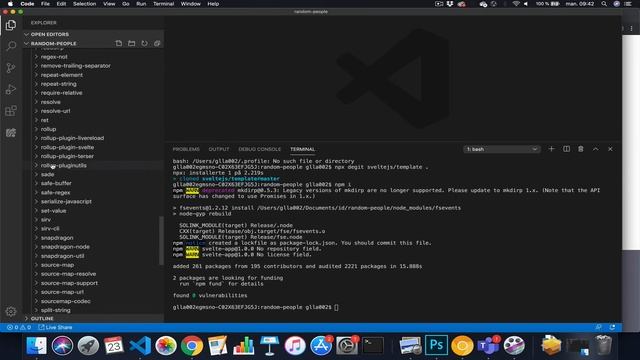Screen dimensions: 640x360
Task: Open the Explorer view in activity bar
Action: pos(11,25)
